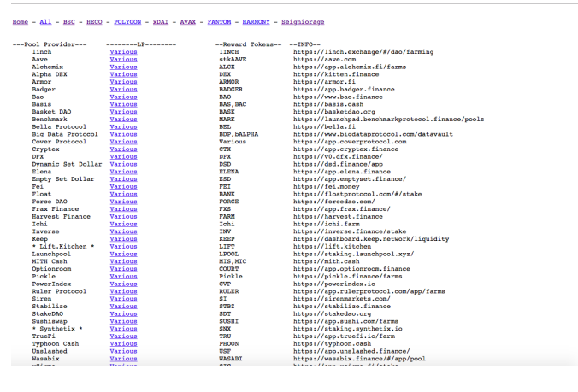Click Various LP link for Basket DAO
Image resolution: width=578 pixels, height=392 pixels.
(x=123, y=112)
